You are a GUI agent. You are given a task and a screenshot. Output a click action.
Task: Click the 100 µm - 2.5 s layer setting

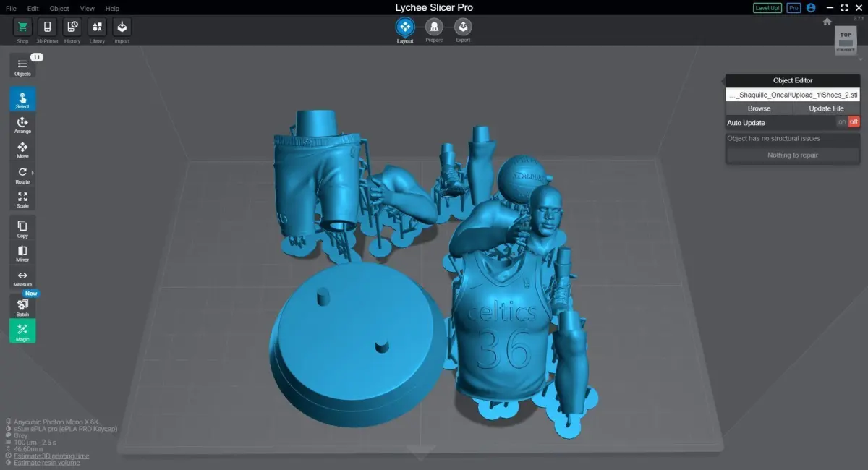pyautogui.click(x=36, y=443)
